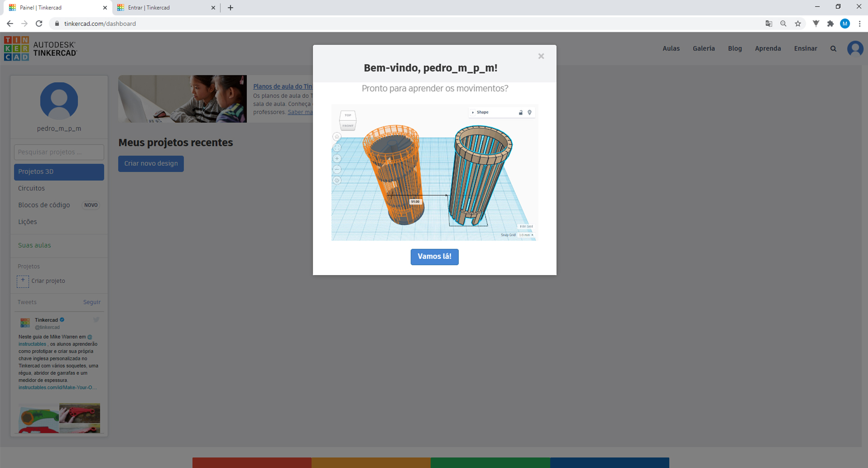Image resolution: width=868 pixels, height=468 pixels.
Task: Select Circuitos in sidebar
Action: pyautogui.click(x=31, y=188)
